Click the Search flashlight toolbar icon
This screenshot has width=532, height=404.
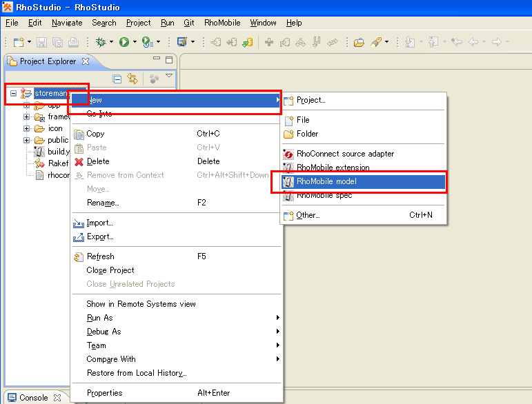(376, 42)
